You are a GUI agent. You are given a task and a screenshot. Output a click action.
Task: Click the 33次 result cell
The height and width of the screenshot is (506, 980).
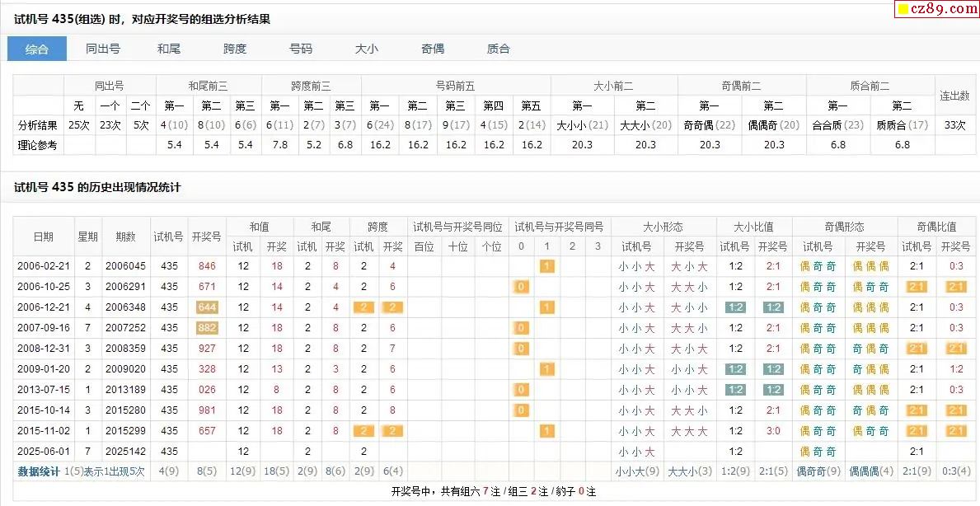954,125
